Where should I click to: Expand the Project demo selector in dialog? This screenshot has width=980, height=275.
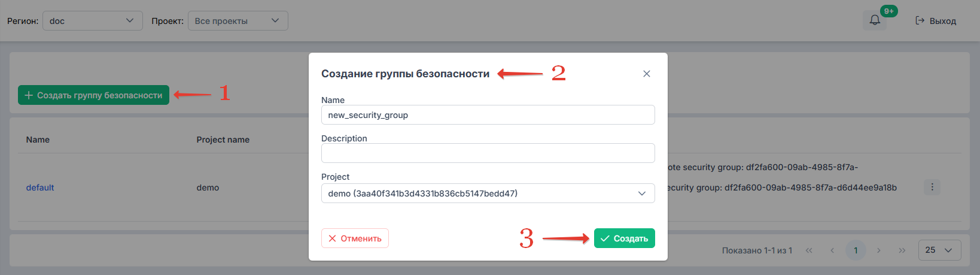488,194
